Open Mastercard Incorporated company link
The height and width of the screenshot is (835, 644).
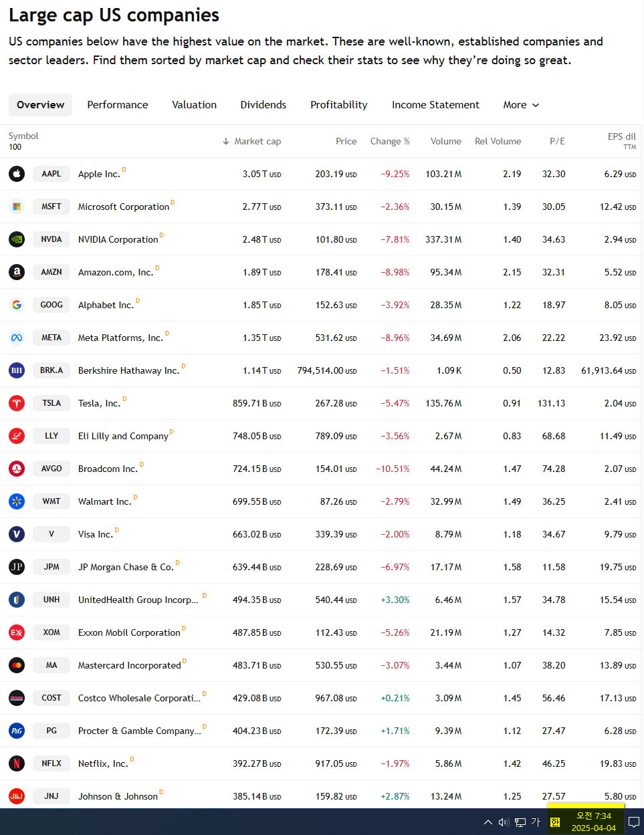(x=130, y=665)
